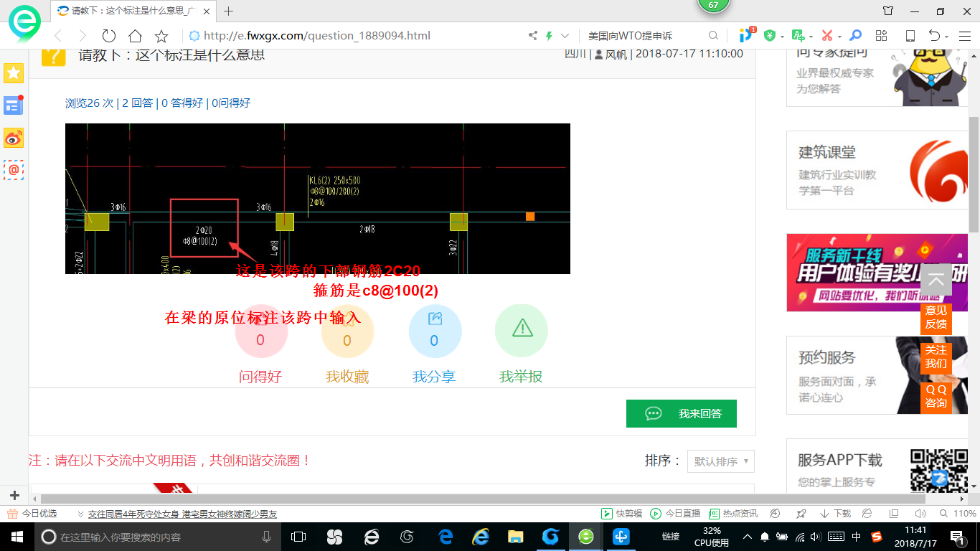Go to browser home page

click(x=135, y=36)
